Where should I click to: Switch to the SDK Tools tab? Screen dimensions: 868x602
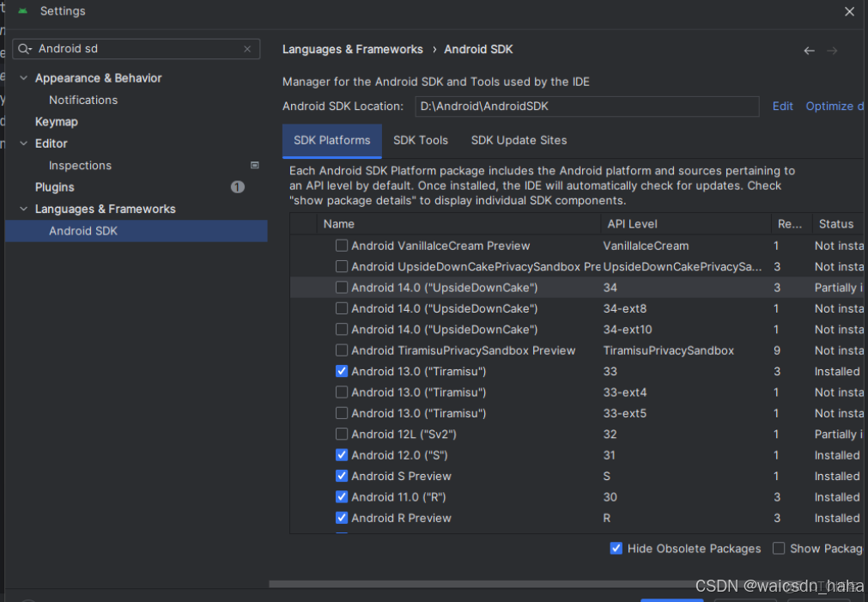(420, 140)
